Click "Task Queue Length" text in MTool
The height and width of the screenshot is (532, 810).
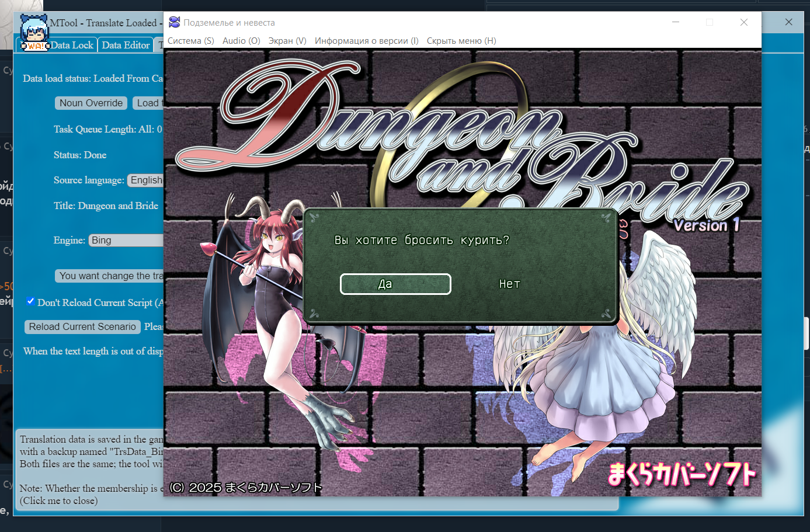point(108,130)
